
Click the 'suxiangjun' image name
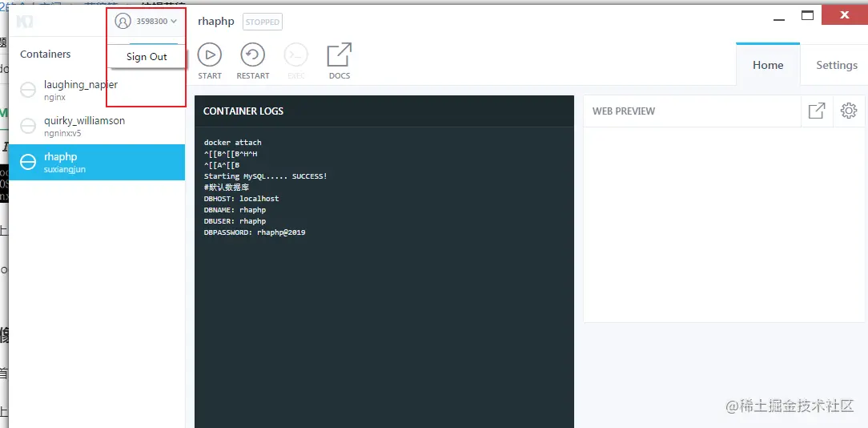tap(65, 170)
